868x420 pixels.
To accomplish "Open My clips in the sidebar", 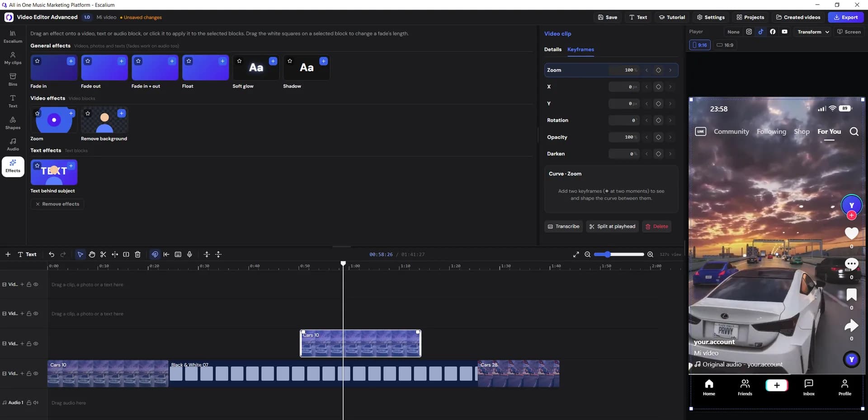I will [x=13, y=58].
